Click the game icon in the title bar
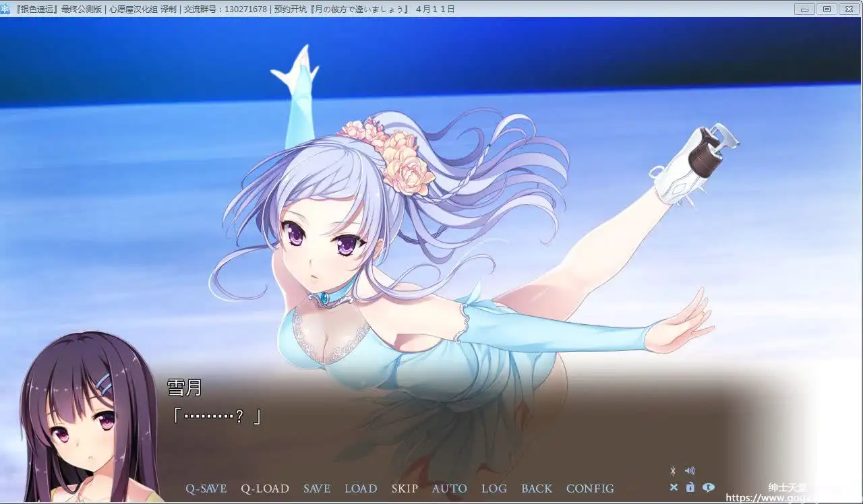This screenshot has height=504, width=863. pos(7,9)
